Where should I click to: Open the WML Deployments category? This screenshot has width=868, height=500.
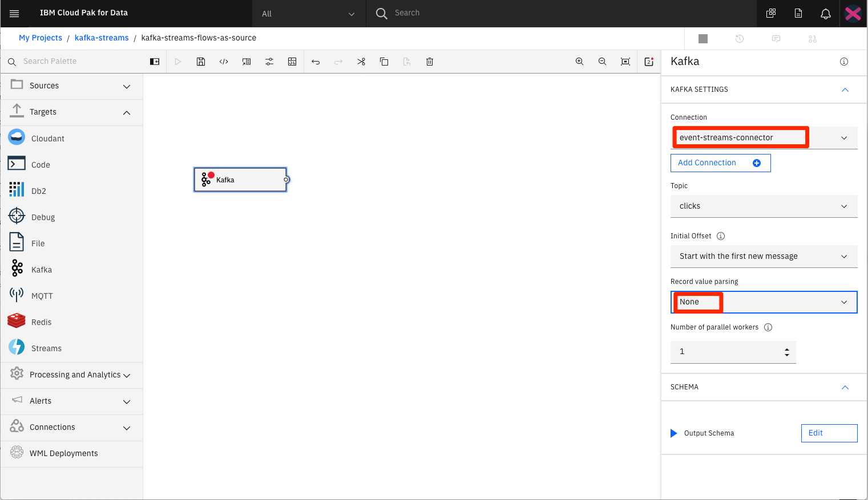tap(72, 453)
